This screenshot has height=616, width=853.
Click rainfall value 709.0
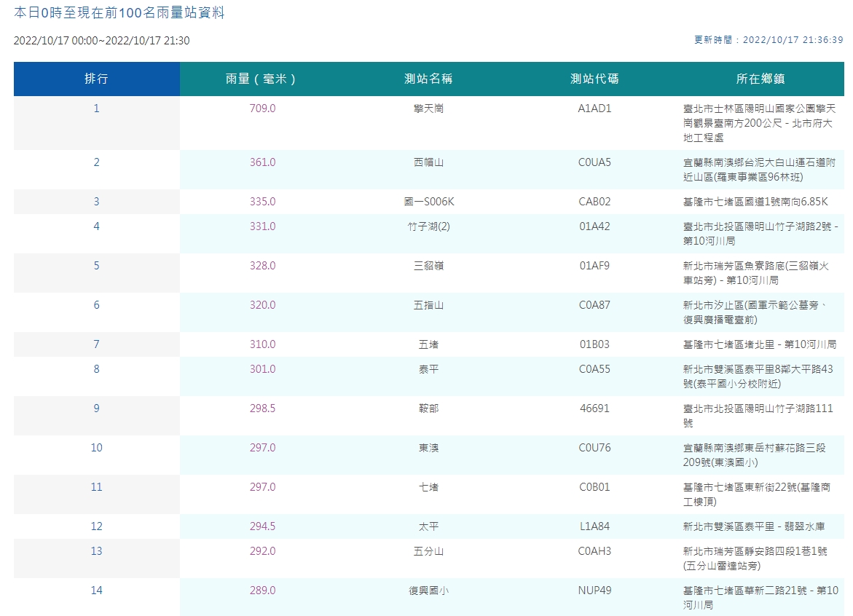263,108
